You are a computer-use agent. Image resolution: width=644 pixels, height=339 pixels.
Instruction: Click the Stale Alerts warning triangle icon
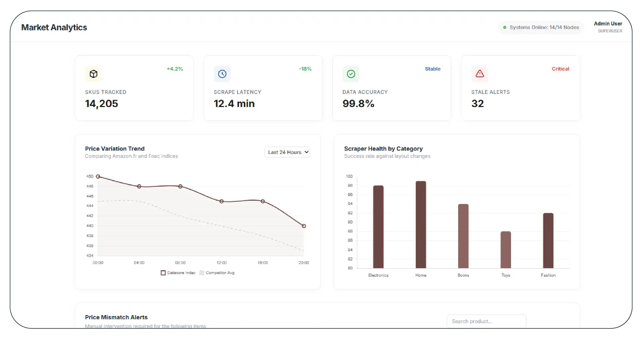(479, 74)
